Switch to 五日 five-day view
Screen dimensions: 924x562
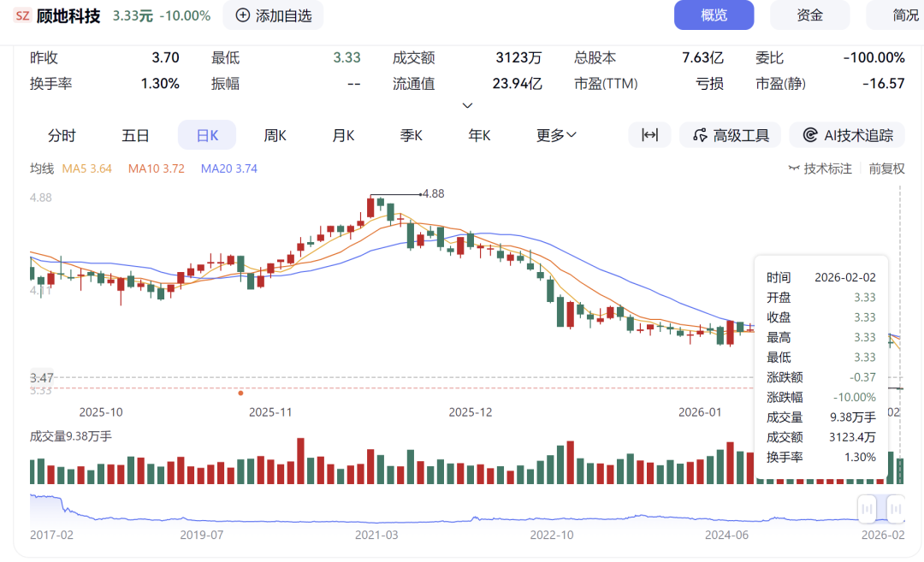135,135
